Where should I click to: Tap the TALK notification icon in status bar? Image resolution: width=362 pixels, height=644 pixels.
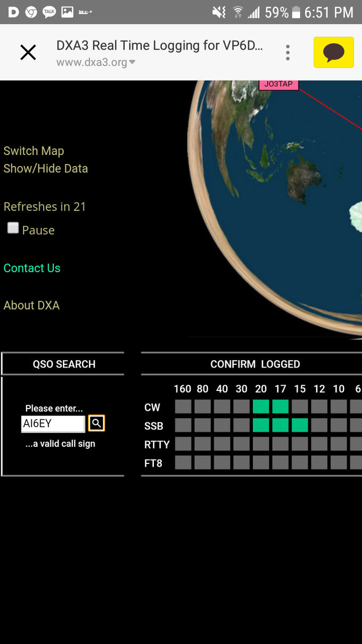(x=49, y=12)
